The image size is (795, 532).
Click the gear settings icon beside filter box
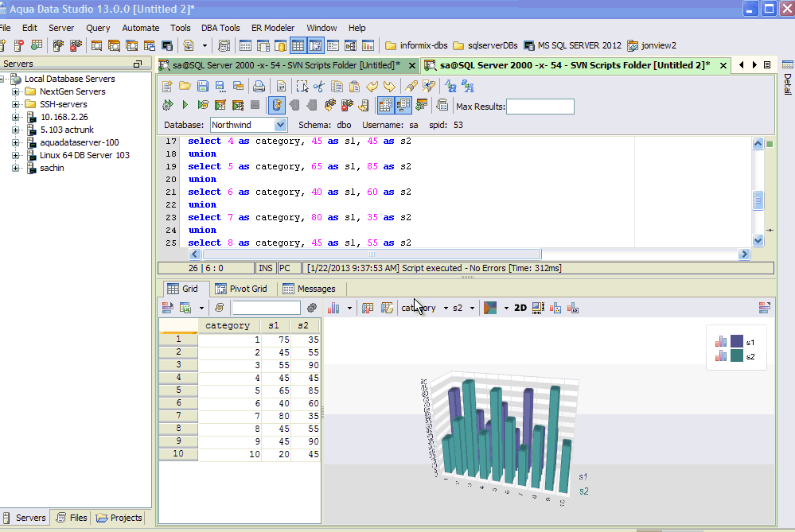click(312, 308)
